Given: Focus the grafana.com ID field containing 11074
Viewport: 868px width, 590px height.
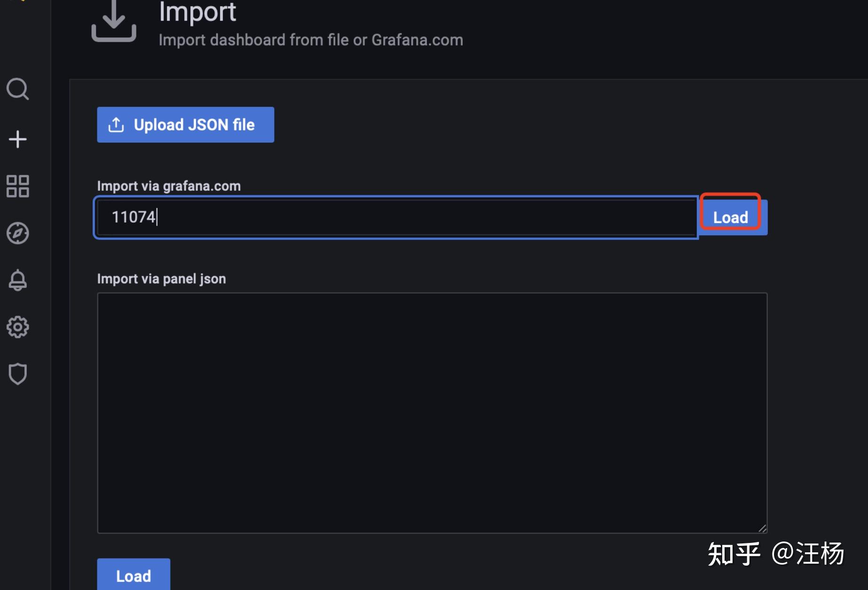Looking at the screenshot, I should pos(395,217).
